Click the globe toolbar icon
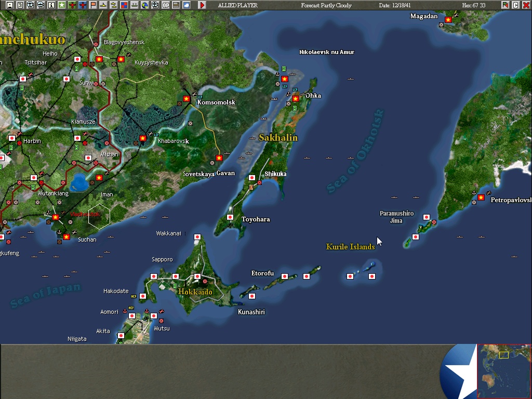Image resolution: width=532 pixels, height=399 pixels. (x=145, y=5)
